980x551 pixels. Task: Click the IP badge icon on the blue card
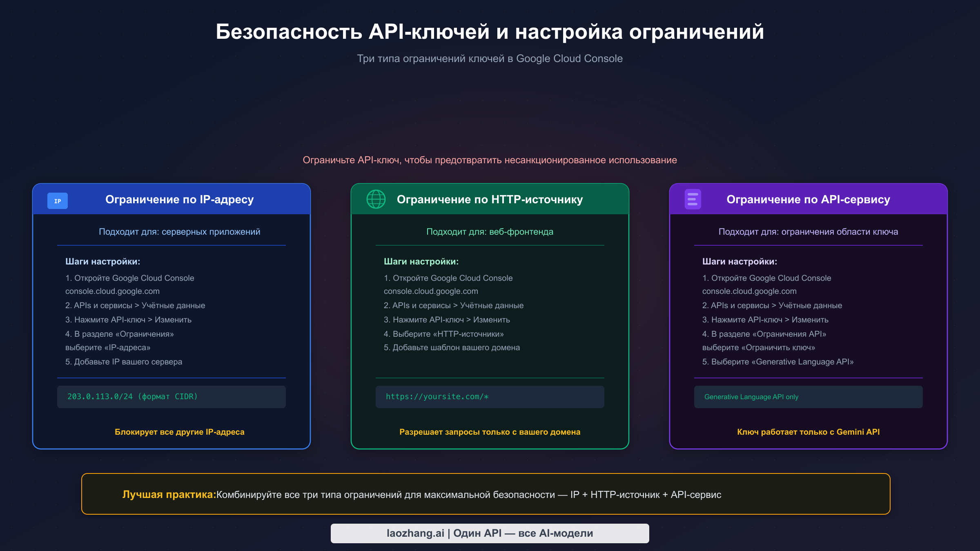click(x=57, y=200)
